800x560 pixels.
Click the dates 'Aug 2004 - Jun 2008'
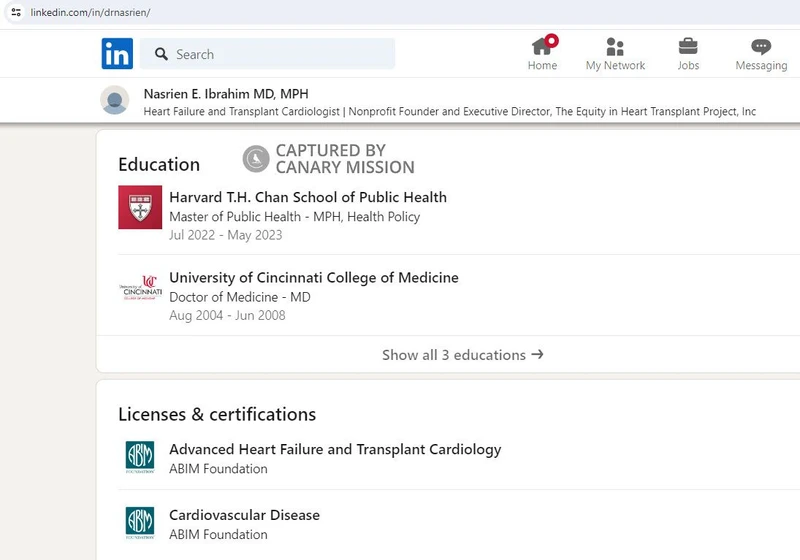pos(227,315)
